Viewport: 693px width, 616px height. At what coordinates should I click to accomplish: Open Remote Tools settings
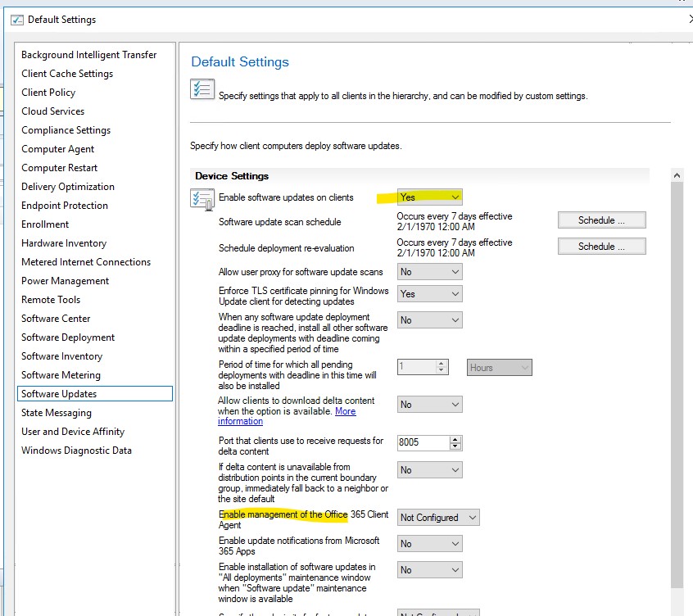[x=51, y=299]
